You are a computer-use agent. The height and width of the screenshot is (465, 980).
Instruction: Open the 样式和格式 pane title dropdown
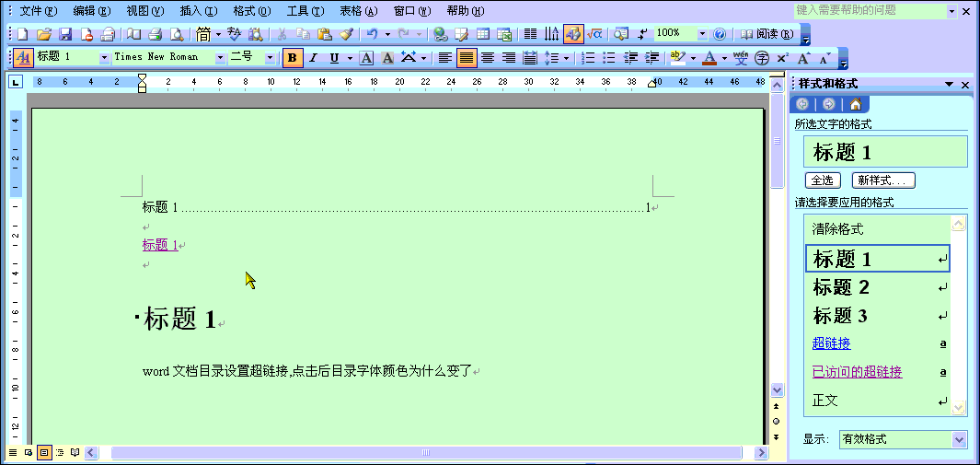[x=950, y=85]
